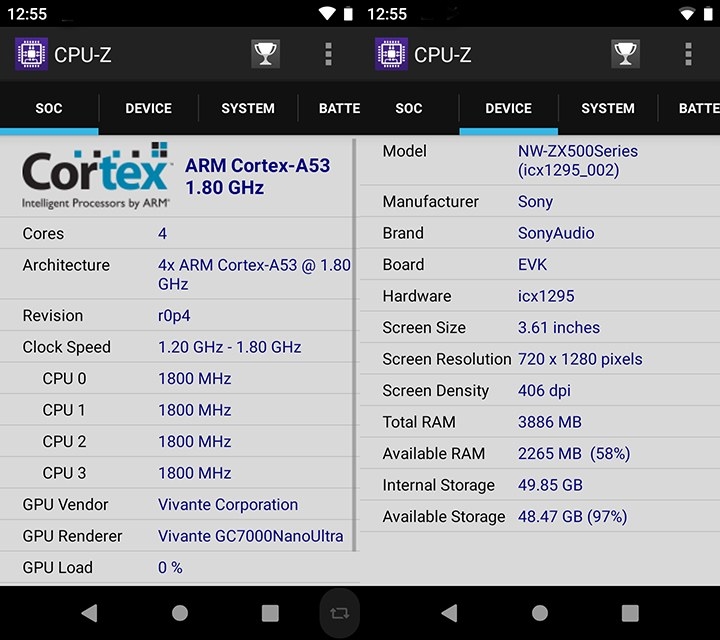Select '4x ARM Cortex-A53 @ 1.80 GHz' architecture text
The width and height of the screenshot is (720, 640).
pos(254,275)
